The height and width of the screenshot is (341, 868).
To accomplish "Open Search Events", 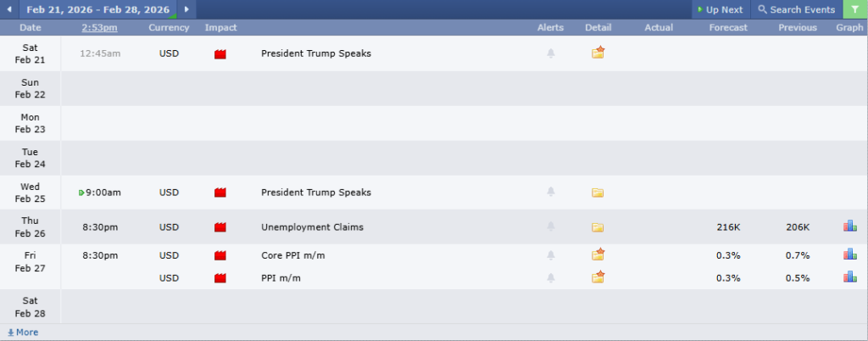I will pos(796,9).
